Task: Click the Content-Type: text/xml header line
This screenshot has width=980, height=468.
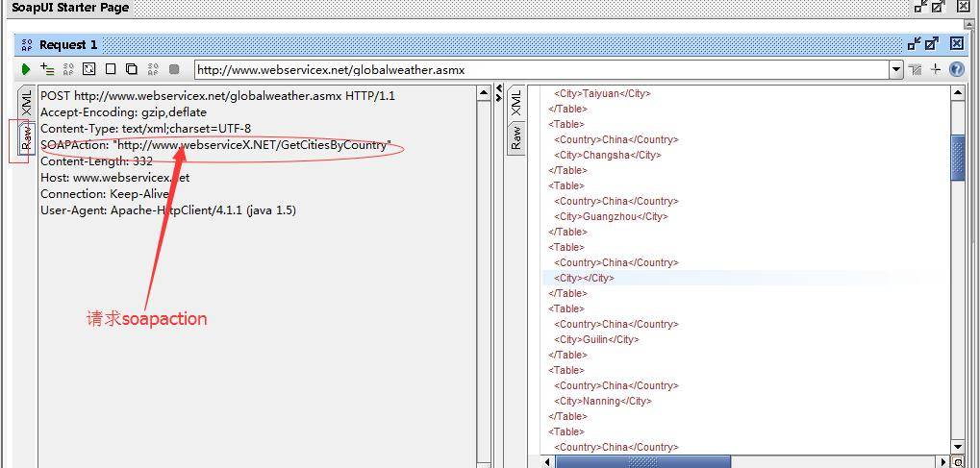Action: click(145, 129)
